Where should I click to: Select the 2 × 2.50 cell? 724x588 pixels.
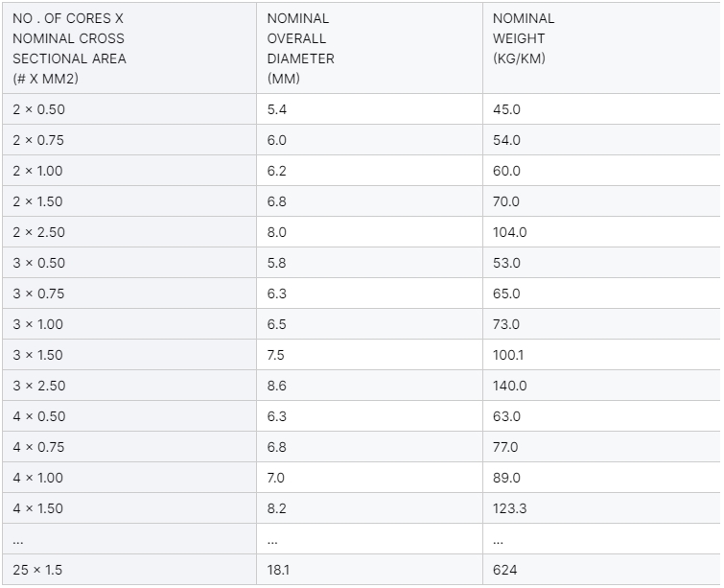point(39,232)
